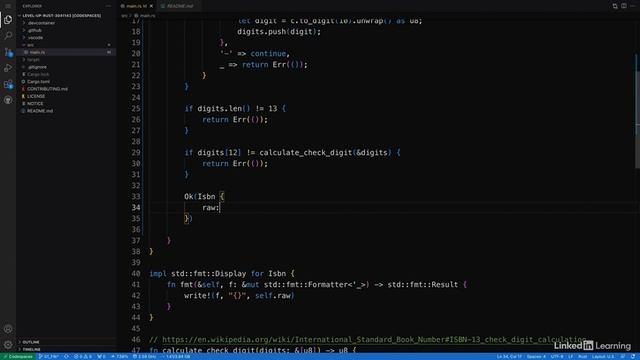Viewport: 640px width, 360px height.
Task: Open the NOTICE file
Action: (35, 104)
